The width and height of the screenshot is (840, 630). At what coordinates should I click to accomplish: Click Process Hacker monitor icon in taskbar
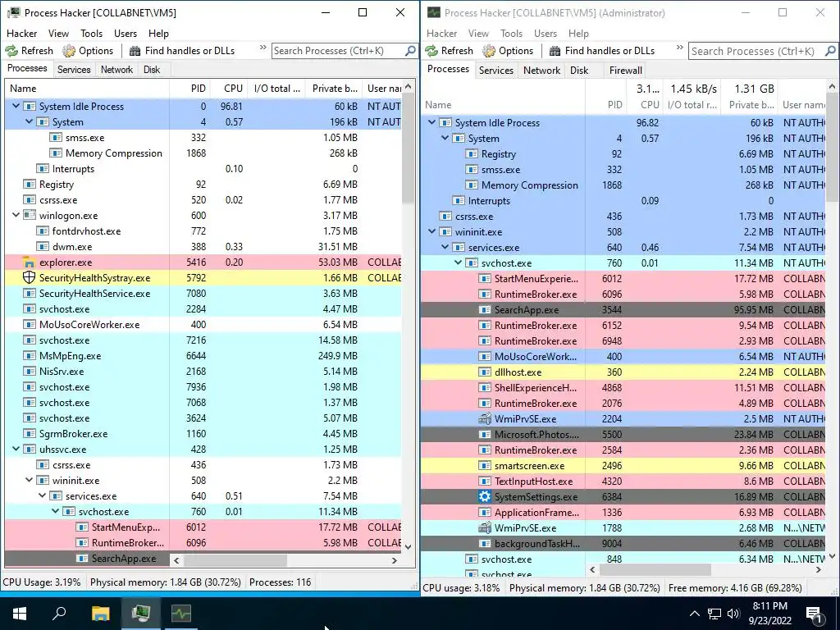(x=141, y=614)
